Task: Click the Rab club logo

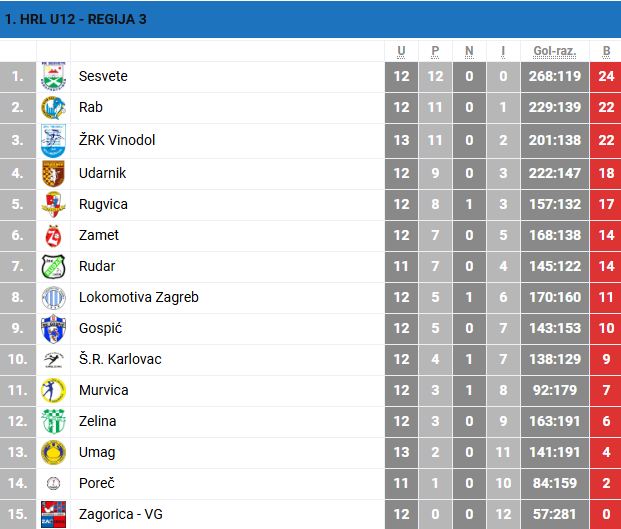Action: (x=52, y=108)
